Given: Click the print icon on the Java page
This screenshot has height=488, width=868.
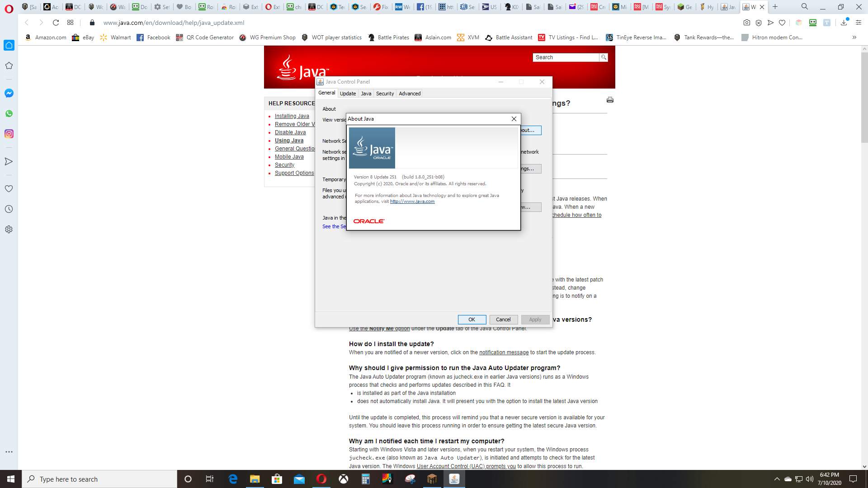Looking at the screenshot, I should pyautogui.click(x=610, y=100).
